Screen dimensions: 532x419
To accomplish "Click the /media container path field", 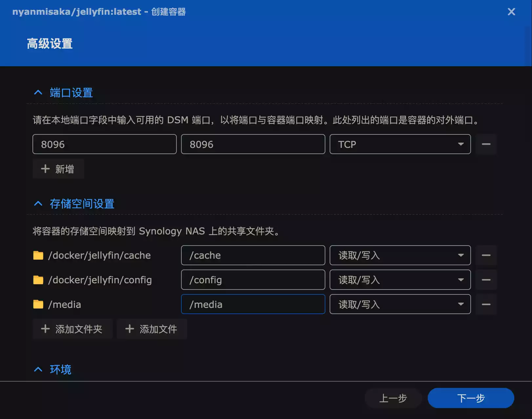I will pos(253,304).
